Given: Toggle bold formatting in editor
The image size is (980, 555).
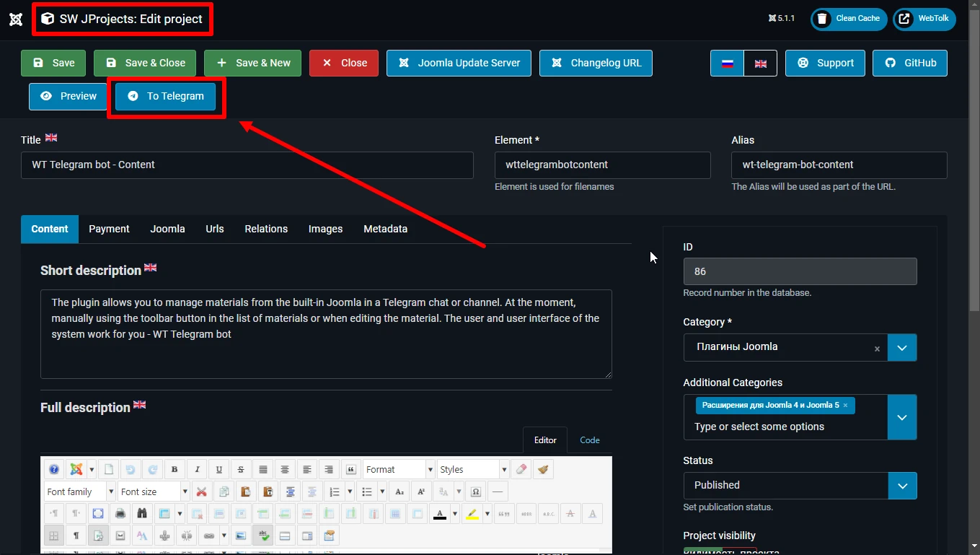Looking at the screenshot, I should [175, 469].
